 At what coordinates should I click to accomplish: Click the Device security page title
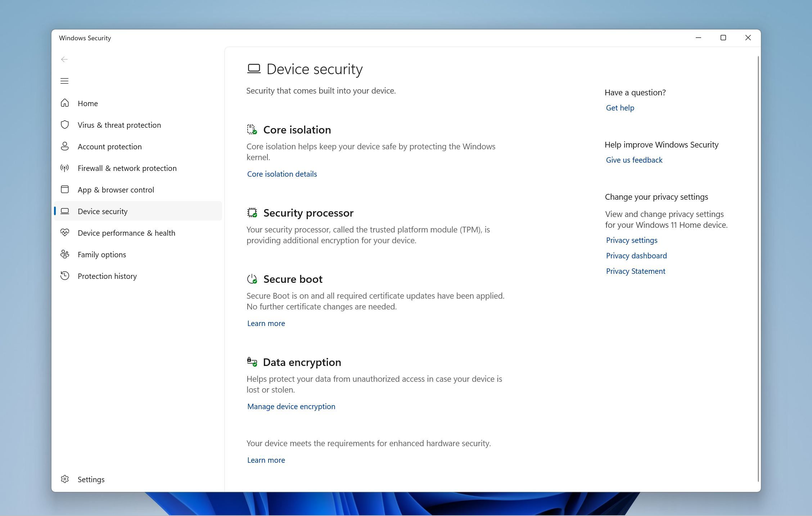(315, 69)
